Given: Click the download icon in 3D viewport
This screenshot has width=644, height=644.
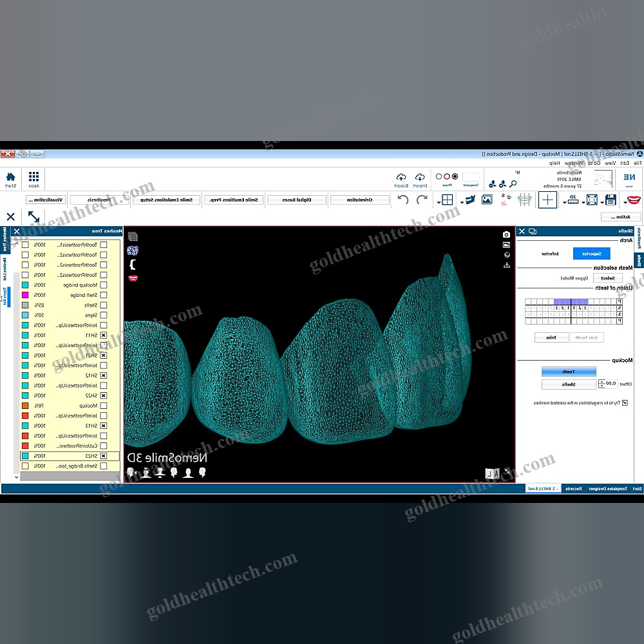Looking at the screenshot, I should (x=507, y=265).
